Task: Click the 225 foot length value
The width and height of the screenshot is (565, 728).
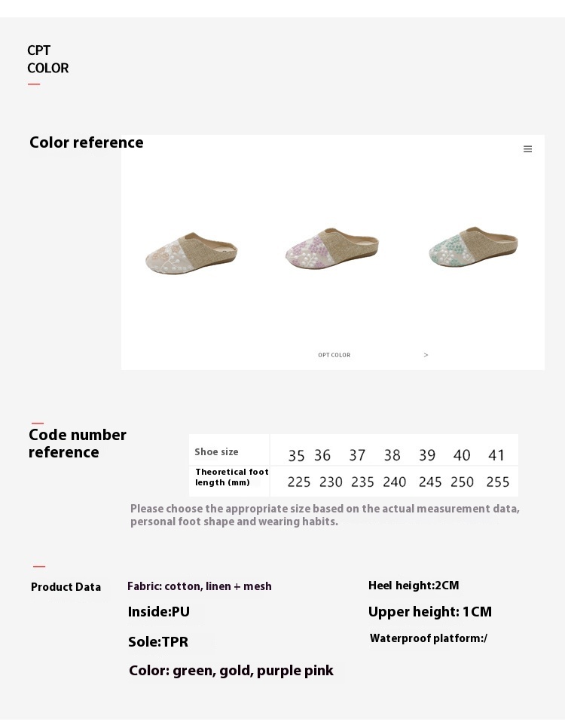Action: (299, 482)
